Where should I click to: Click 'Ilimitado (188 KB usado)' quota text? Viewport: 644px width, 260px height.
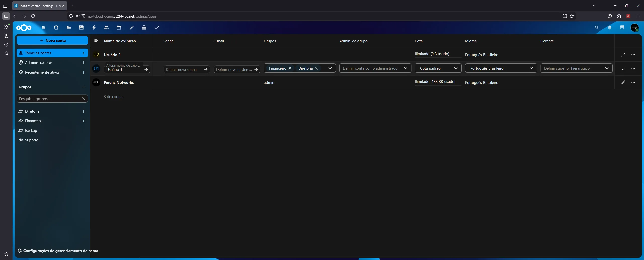click(x=435, y=81)
